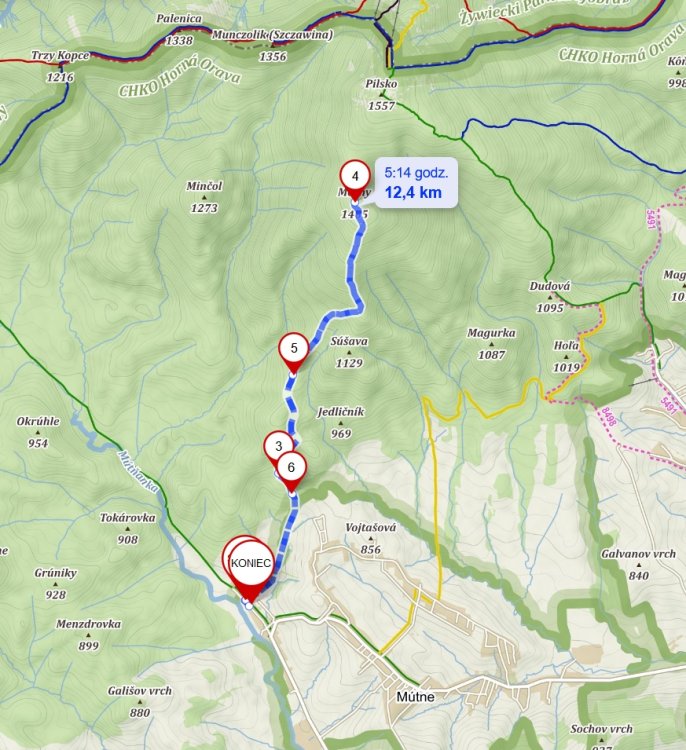Screen dimensions: 686x750
Task: Select the Vojtašová 856 label
Action: coord(371,538)
